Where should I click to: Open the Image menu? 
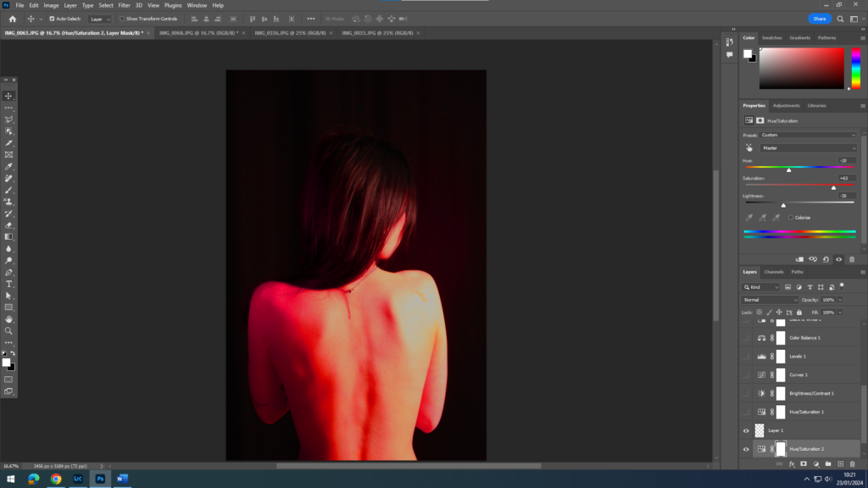(x=51, y=6)
